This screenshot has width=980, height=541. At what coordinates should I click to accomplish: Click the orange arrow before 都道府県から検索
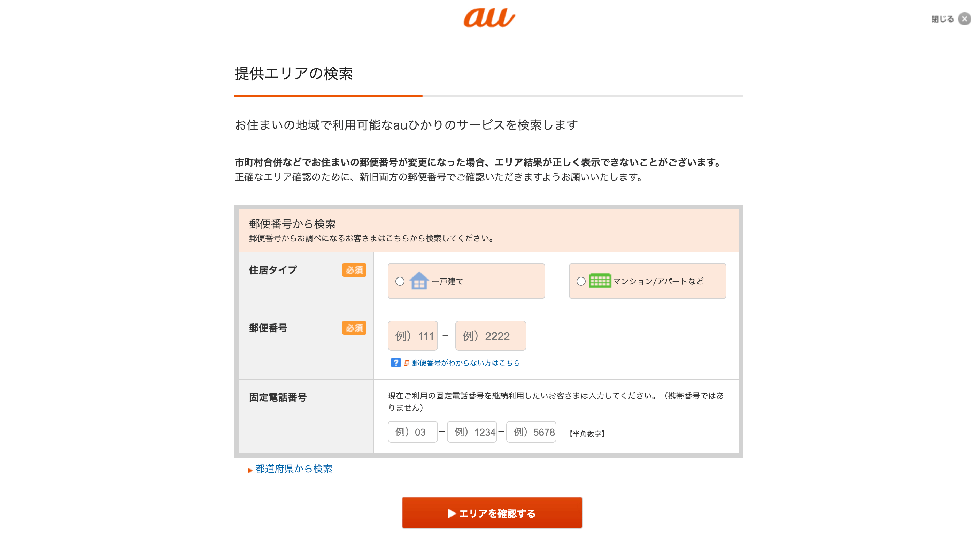tap(250, 470)
